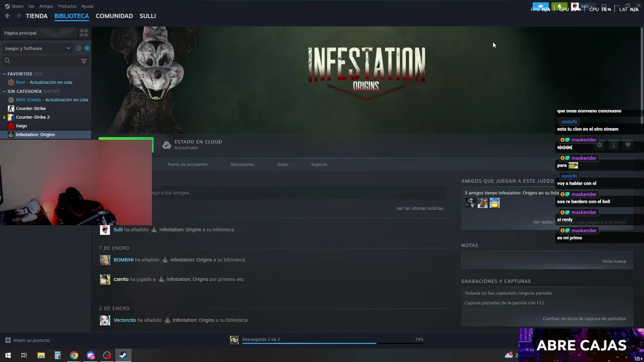
Task: Open Sulli account avatar
Action: [x=575, y=7]
